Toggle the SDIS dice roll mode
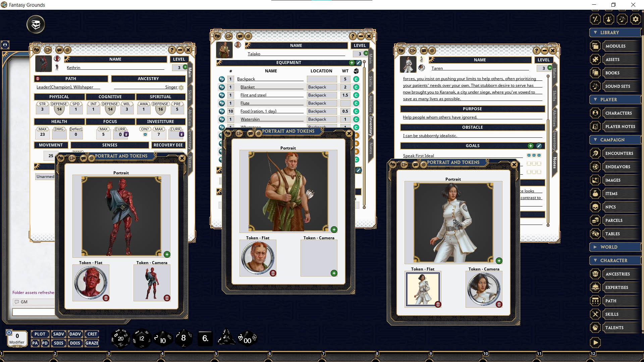 59,343
